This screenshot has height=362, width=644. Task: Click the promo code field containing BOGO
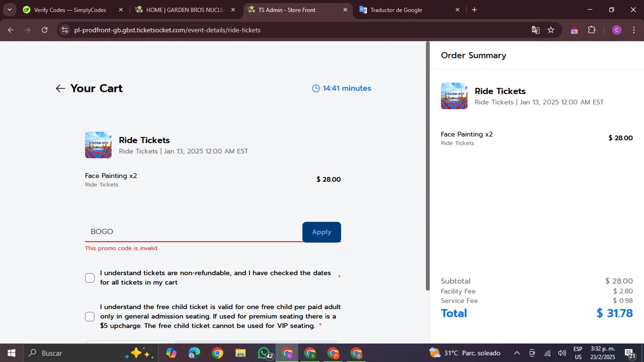(x=194, y=232)
